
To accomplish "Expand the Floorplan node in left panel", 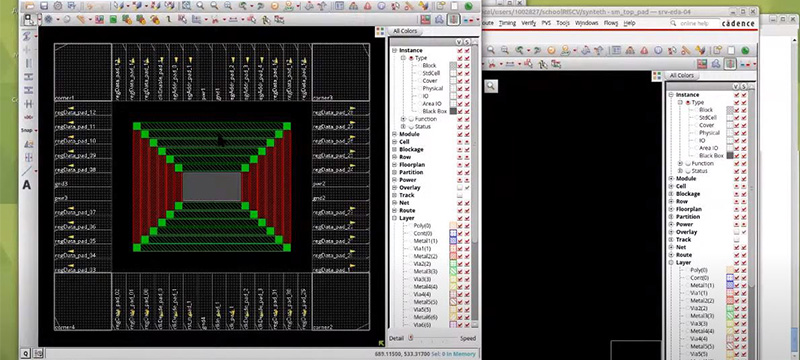I will point(394,165).
